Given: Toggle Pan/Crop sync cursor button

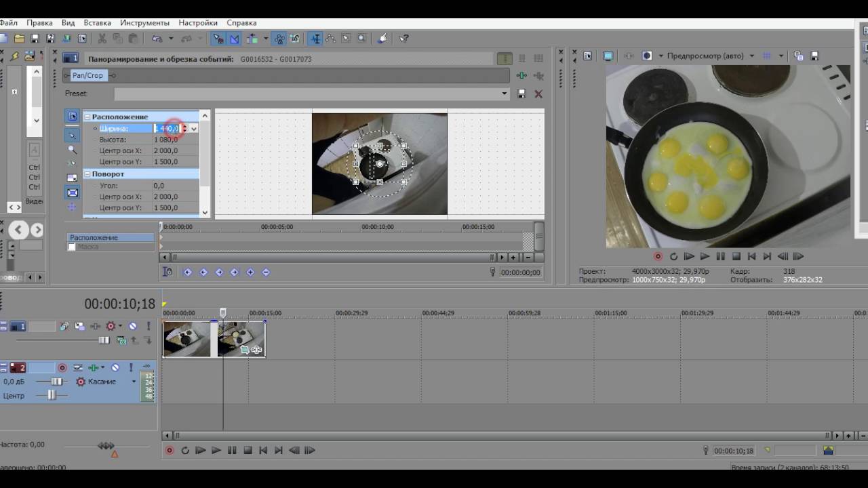Looking at the screenshot, I should click(167, 272).
